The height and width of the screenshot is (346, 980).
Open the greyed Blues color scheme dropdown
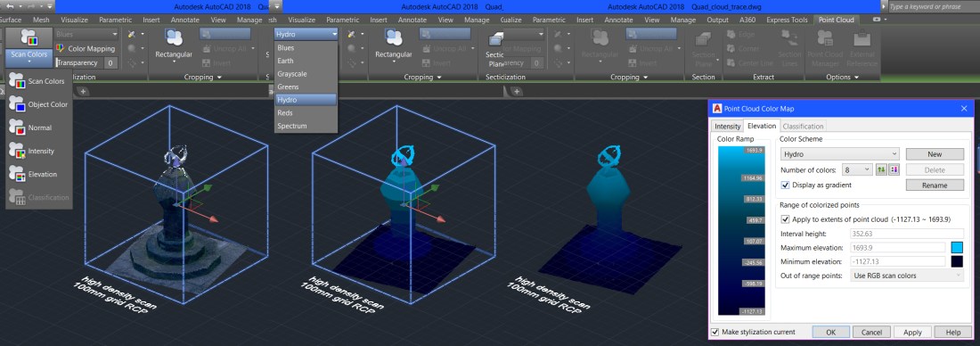[x=86, y=34]
